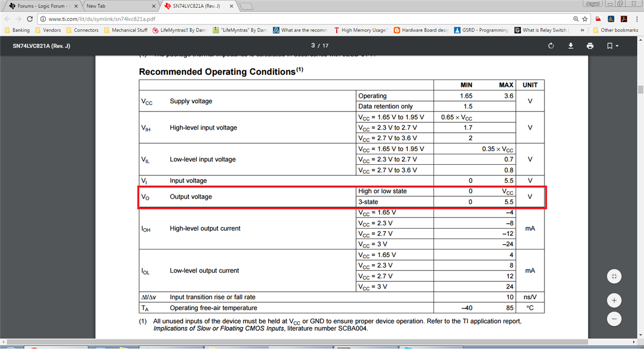
Task: Click the Adobe Acrobat extension icon
Action: tap(624, 19)
